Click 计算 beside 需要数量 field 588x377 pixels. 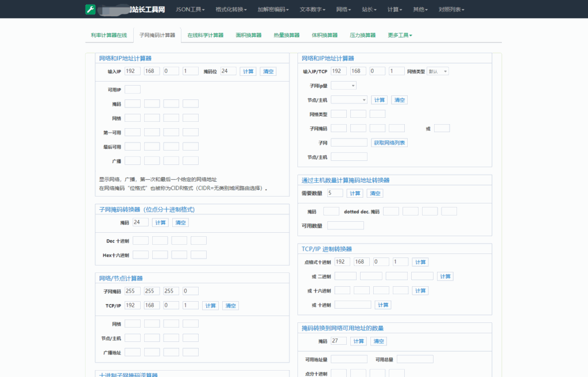point(355,193)
